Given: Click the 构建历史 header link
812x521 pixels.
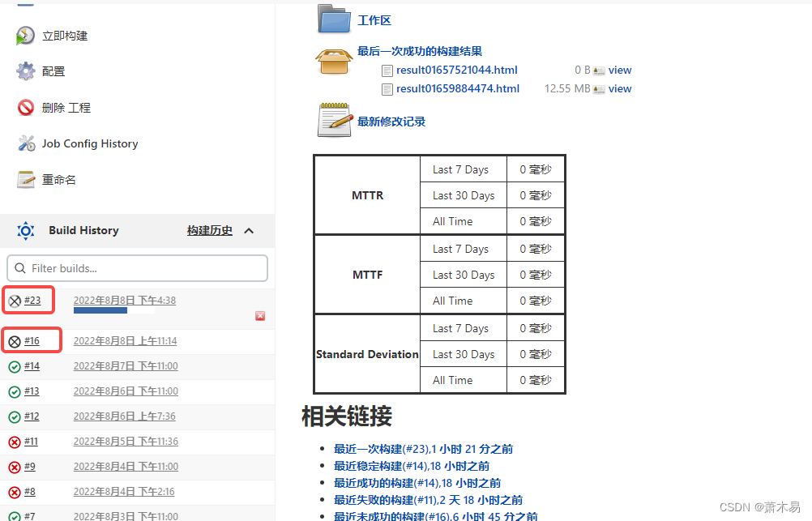Looking at the screenshot, I should (209, 230).
